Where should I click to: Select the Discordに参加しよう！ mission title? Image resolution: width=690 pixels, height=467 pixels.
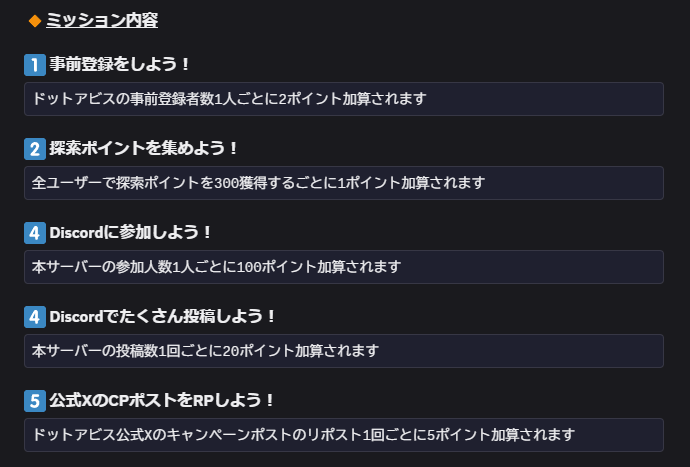tap(131, 233)
